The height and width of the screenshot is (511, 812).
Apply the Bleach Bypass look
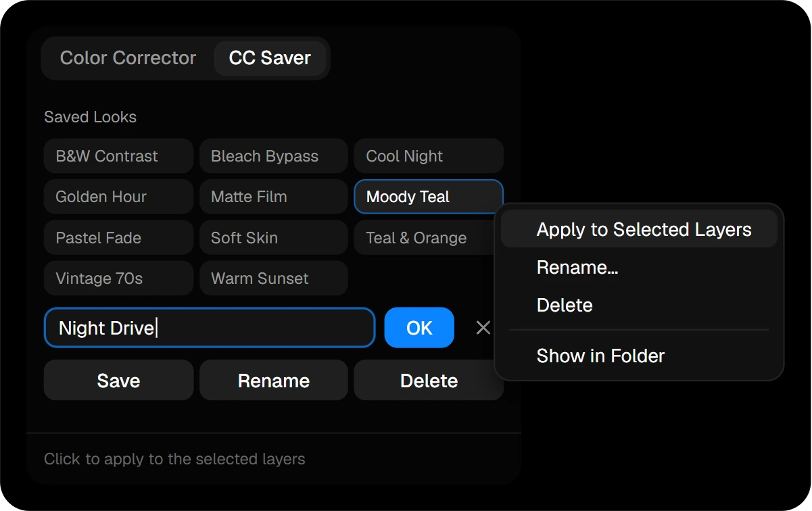tap(274, 156)
